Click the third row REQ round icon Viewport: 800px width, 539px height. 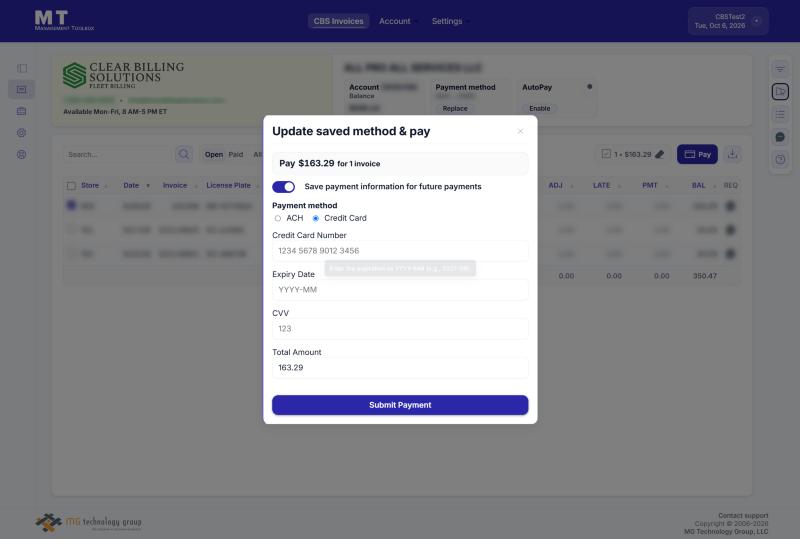click(731, 253)
